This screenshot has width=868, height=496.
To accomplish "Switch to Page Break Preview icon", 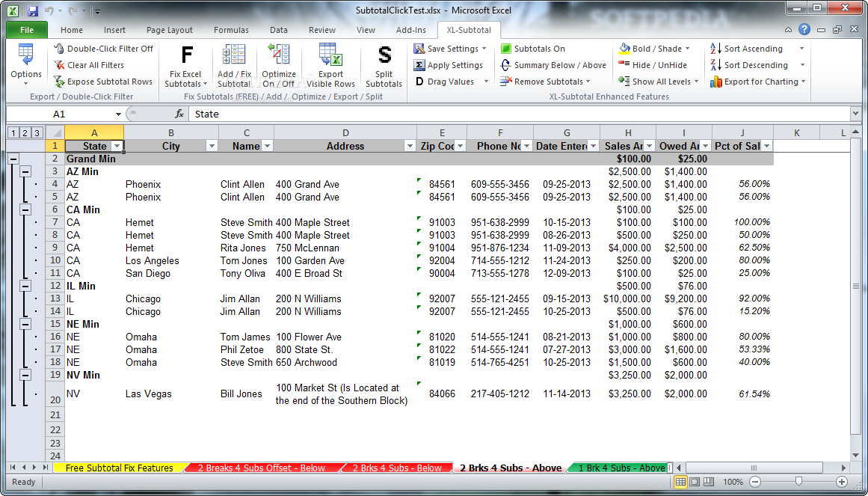I will tap(708, 482).
